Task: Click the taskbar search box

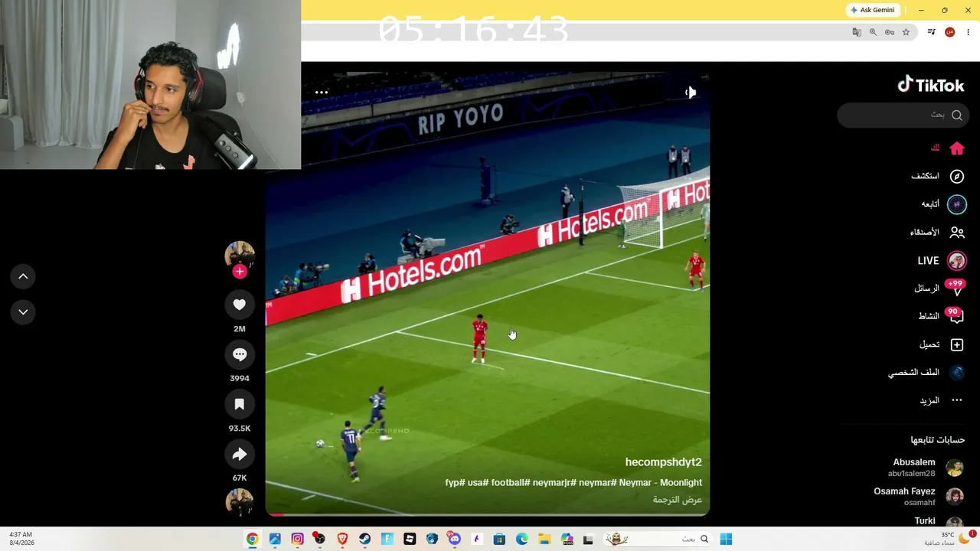Action: coord(657,540)
